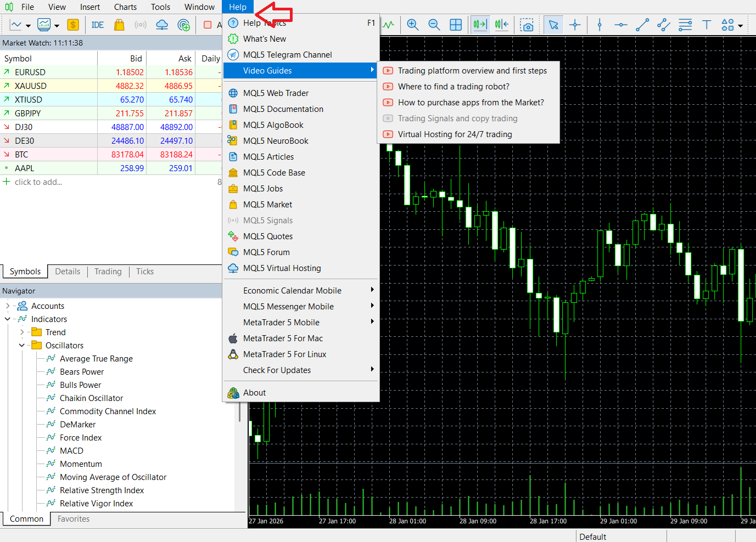
Task: Select the equidistant channel tool
Action: click(664, 25)
